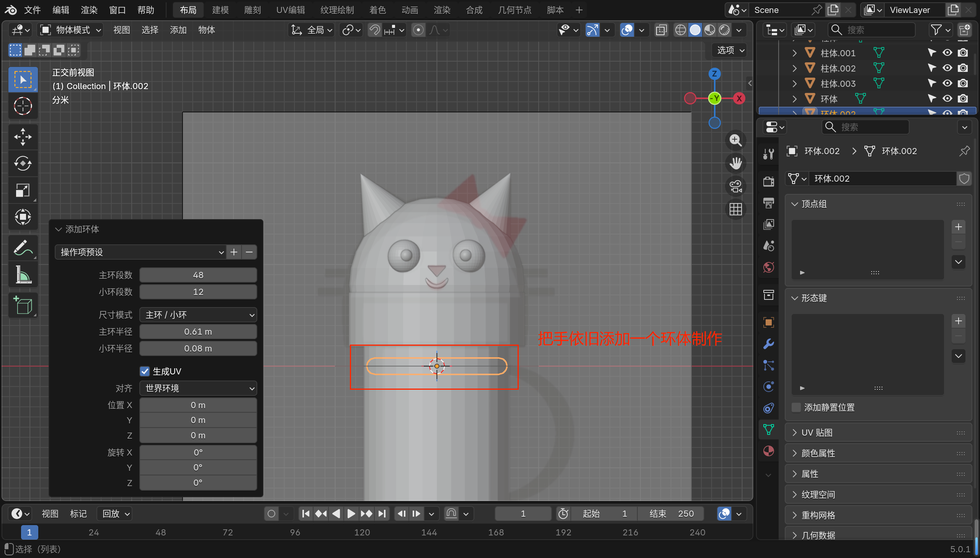The image size is (980, 558).
Task: Click the Add Cube tool icon
Action: point(23,306)
